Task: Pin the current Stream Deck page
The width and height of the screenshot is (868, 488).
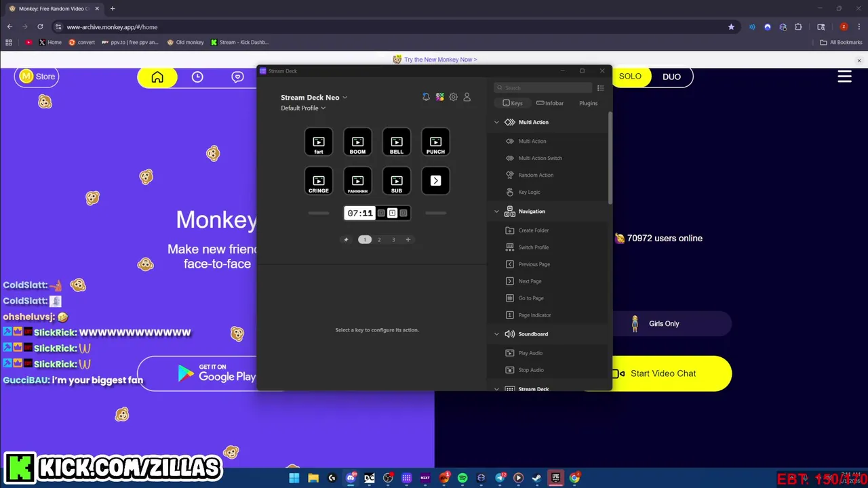Action: coord(346,239)
